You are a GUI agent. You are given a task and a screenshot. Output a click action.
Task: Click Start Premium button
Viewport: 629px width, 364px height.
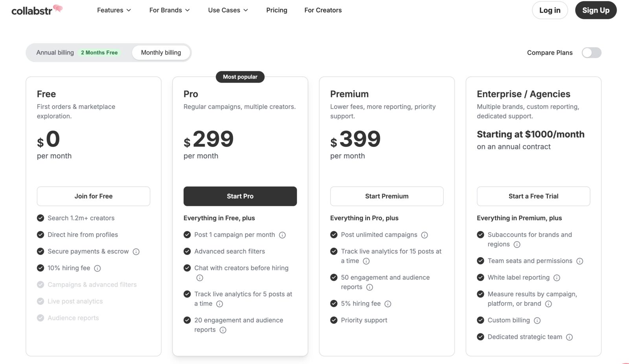[387, 196]
